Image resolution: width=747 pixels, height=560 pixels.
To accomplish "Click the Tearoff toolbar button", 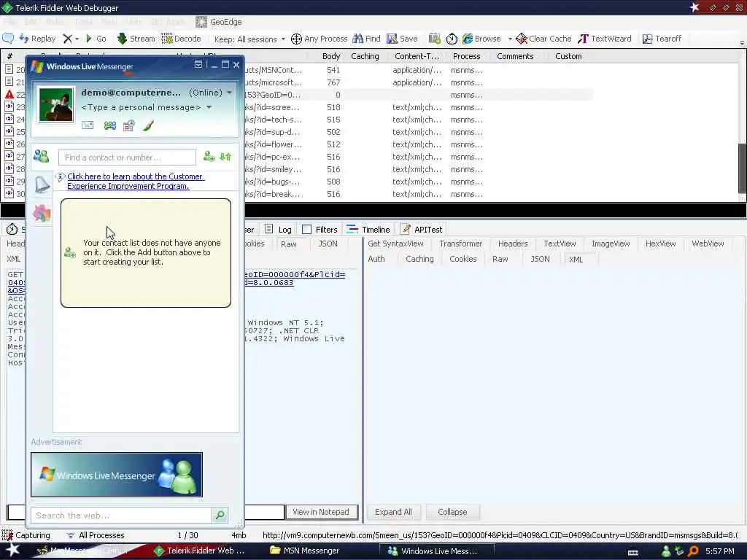I will (x=662, y=39).
